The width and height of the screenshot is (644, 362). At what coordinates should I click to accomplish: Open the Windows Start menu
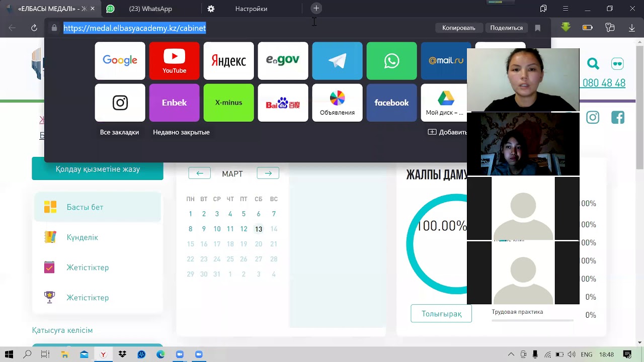[9, 354]
